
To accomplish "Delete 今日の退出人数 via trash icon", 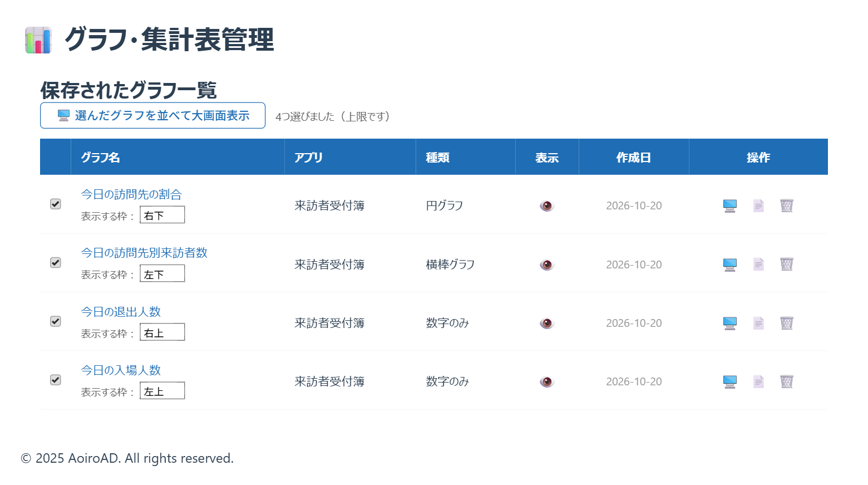I will [x=787, y=323].
